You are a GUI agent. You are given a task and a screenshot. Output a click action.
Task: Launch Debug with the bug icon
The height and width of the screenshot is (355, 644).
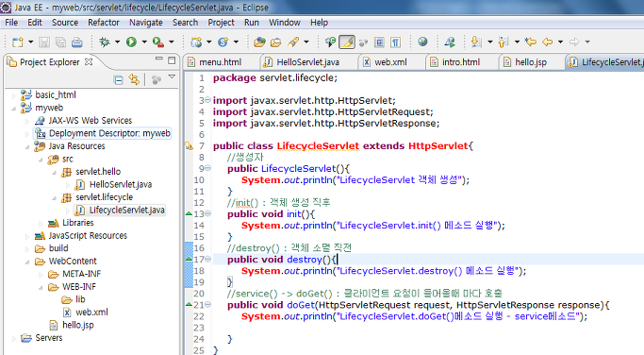pyautogui.click(x=105, y=42)
